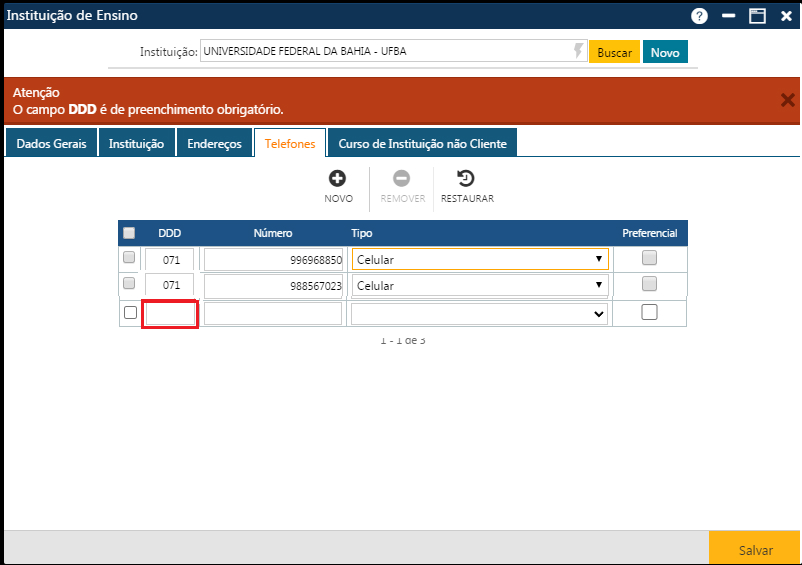
Task: Focus the empty DDD field highlighted in red
Action: click(x=170, y=314)
